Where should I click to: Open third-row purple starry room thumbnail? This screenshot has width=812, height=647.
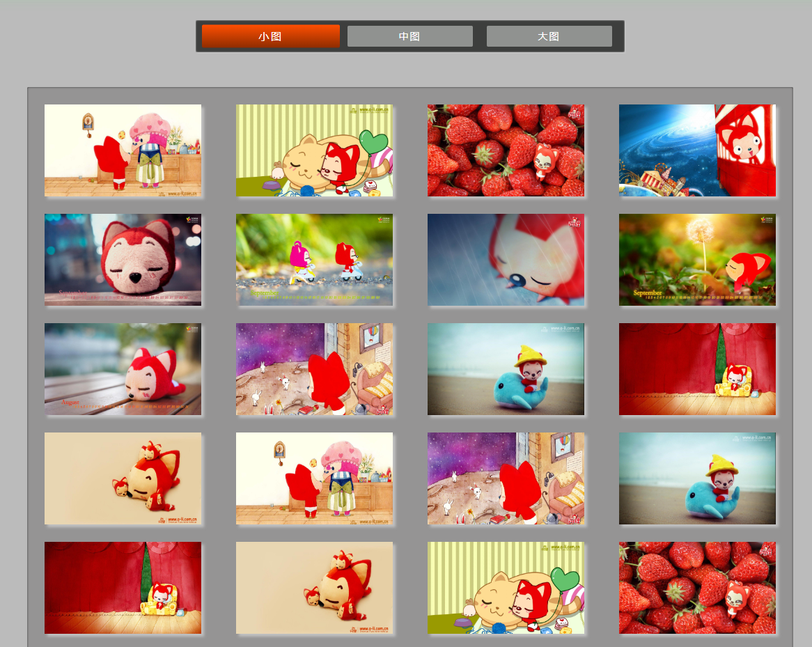pyautogui.click(x=314, y=369)
